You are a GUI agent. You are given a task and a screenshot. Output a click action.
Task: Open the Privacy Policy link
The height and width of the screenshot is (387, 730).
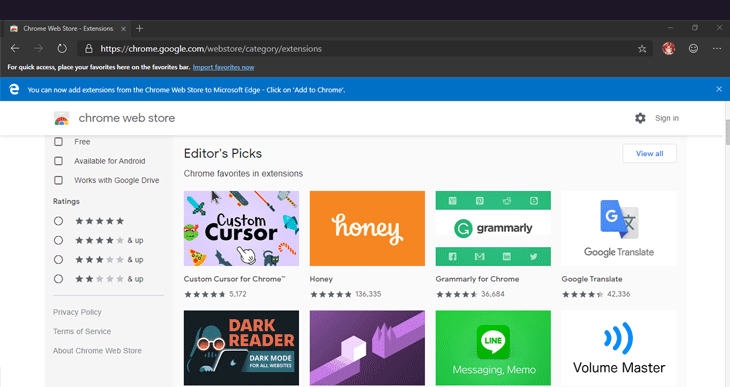(x=77, y=312)
